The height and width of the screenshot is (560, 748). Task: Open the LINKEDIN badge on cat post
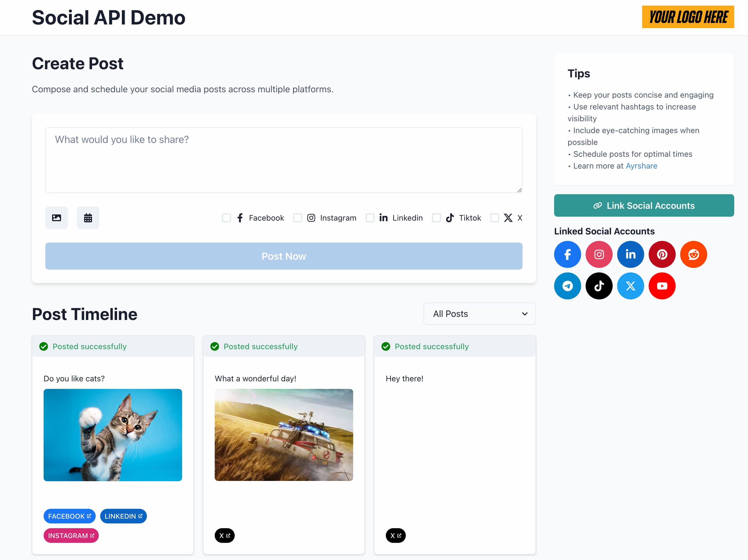(x=123, y=516)
